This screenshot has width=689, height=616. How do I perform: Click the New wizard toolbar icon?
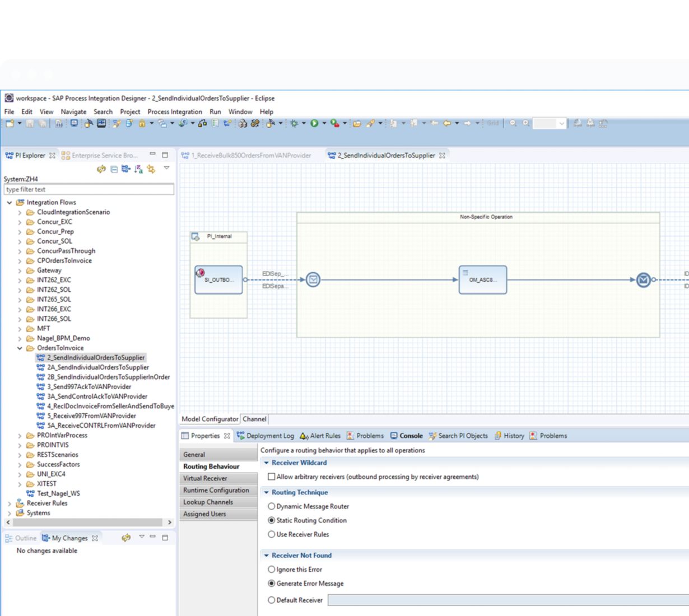[x=10, y=123]
